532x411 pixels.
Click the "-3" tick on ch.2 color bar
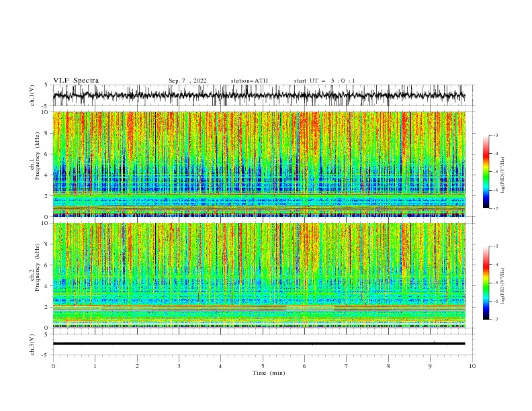click(x=496, y=246)
